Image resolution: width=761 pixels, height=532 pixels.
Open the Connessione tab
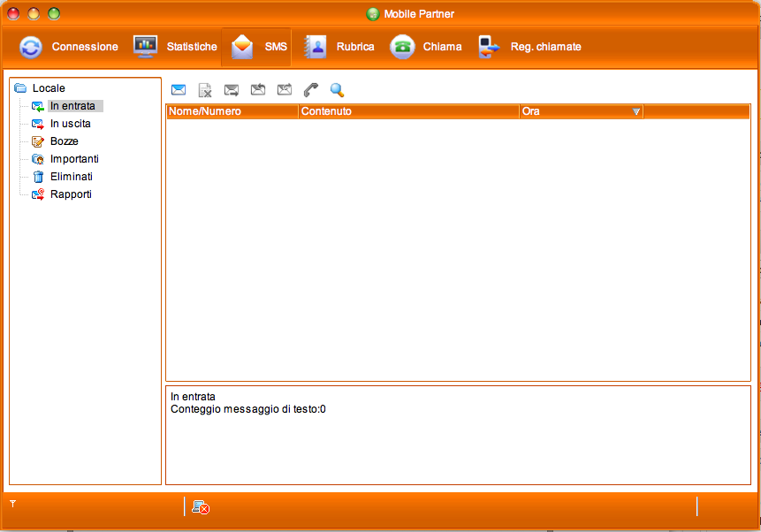pyautogui.click(x=69, y=47)
